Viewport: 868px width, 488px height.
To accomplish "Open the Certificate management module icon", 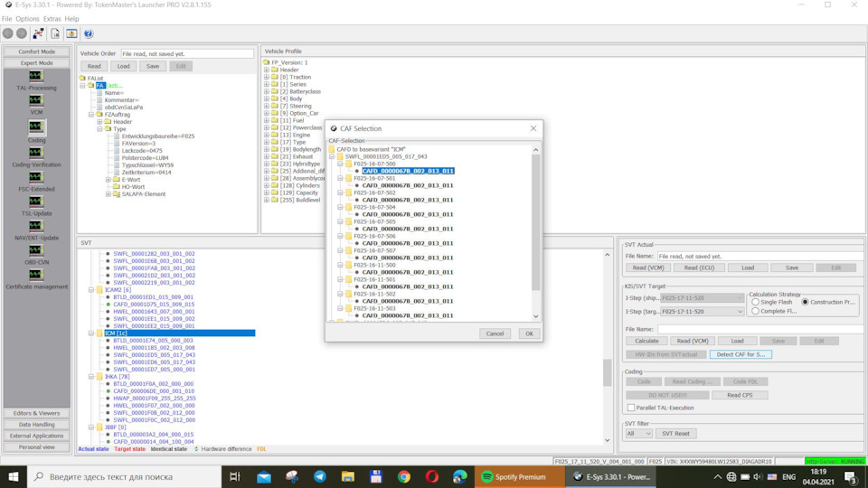I will point(36,275).
